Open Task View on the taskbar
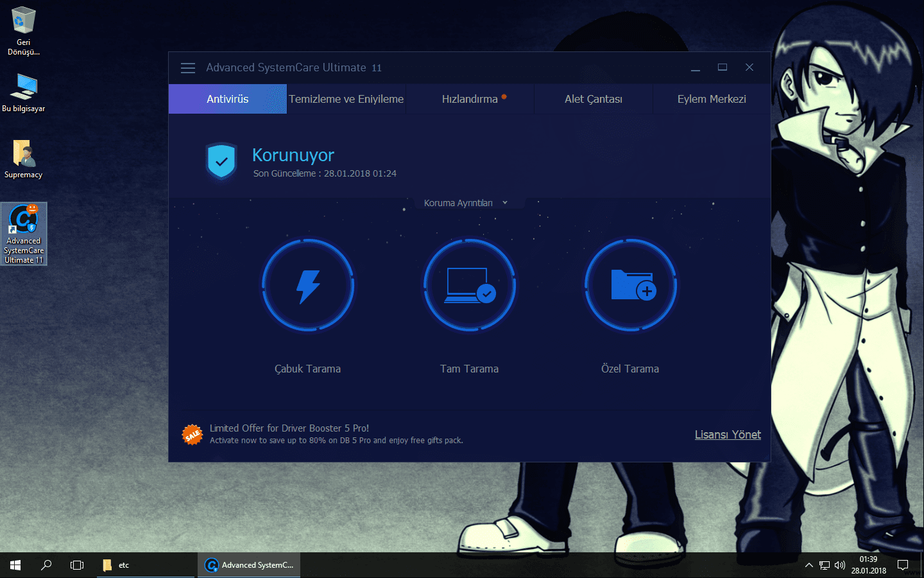Screen dimensions: 924x578 point(77,565)
